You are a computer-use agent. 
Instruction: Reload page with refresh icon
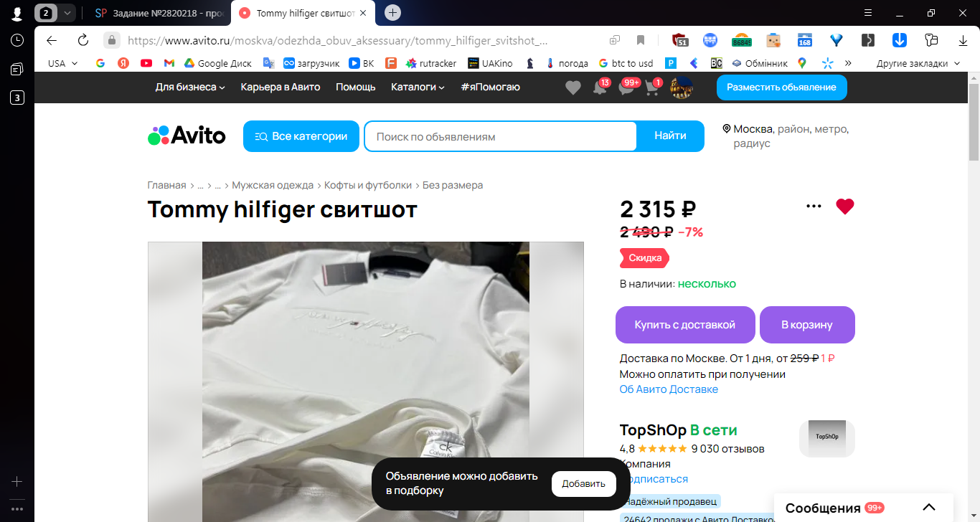click(x=83, y=40)
